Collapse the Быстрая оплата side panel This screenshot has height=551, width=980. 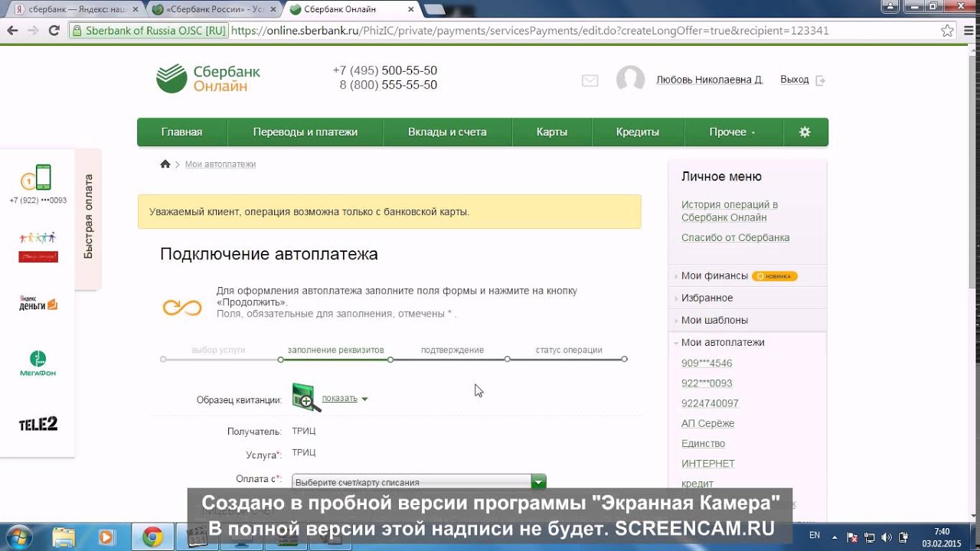click(x=88, y=217)
